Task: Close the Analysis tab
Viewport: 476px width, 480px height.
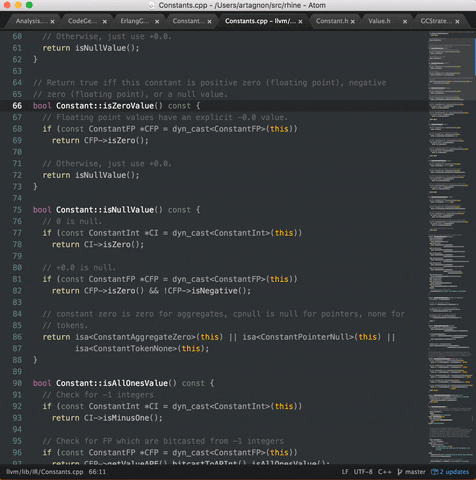Action: (52, 22)
